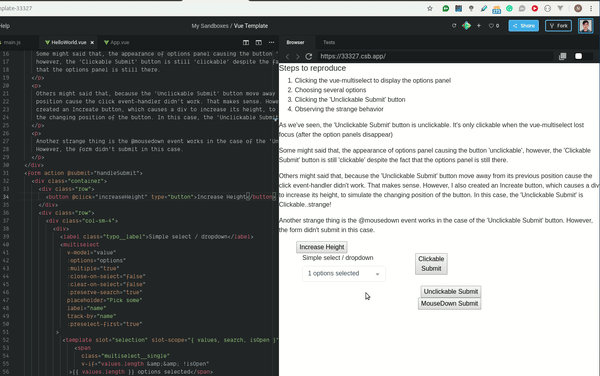Click the 'Simple select / dropdown' label
The height and width of the screenshot is (376, 600).
coord(338,258)
